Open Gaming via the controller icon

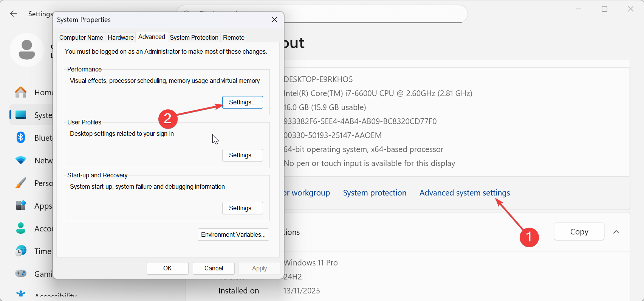pyautogui.click(x=21, y=273)
